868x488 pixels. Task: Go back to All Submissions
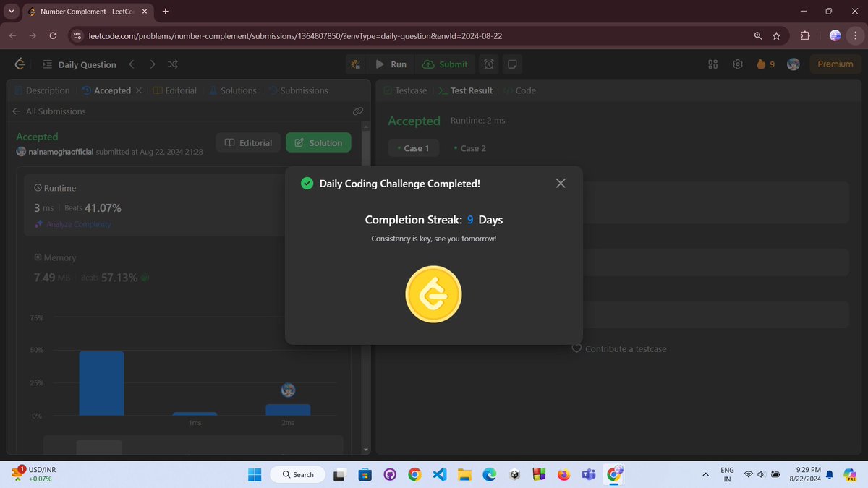point(49,111)
